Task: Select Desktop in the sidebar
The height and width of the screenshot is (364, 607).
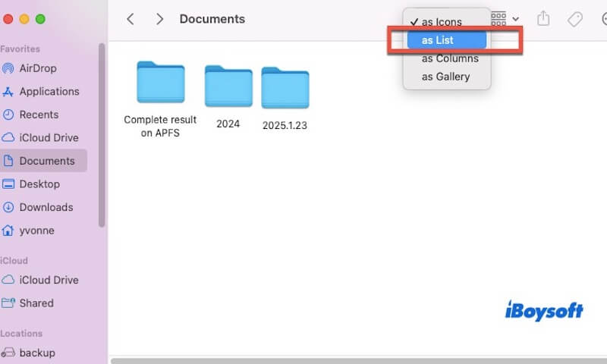Action: (39, 184)
